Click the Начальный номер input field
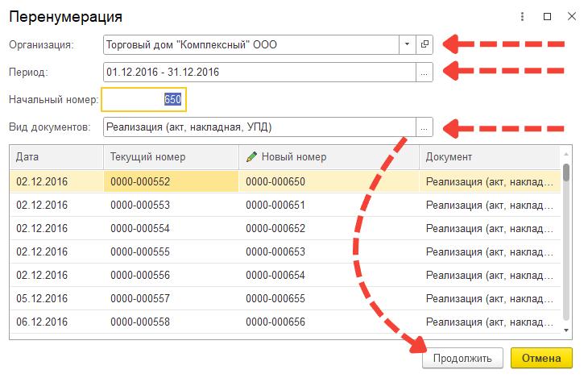588x378 pixels. (x=143, y=99)
